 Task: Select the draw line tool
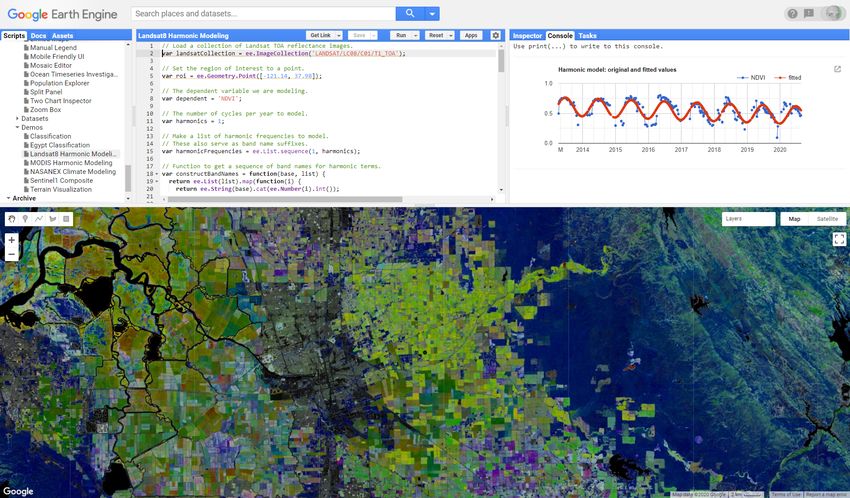pyautogui.click(x=38, y=219)
